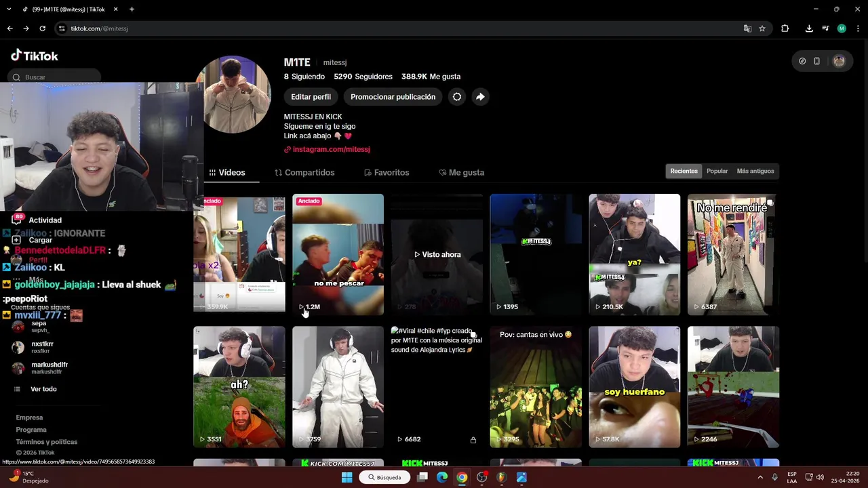
Task: Expand the Programa footer section
Action: point(31,430)
